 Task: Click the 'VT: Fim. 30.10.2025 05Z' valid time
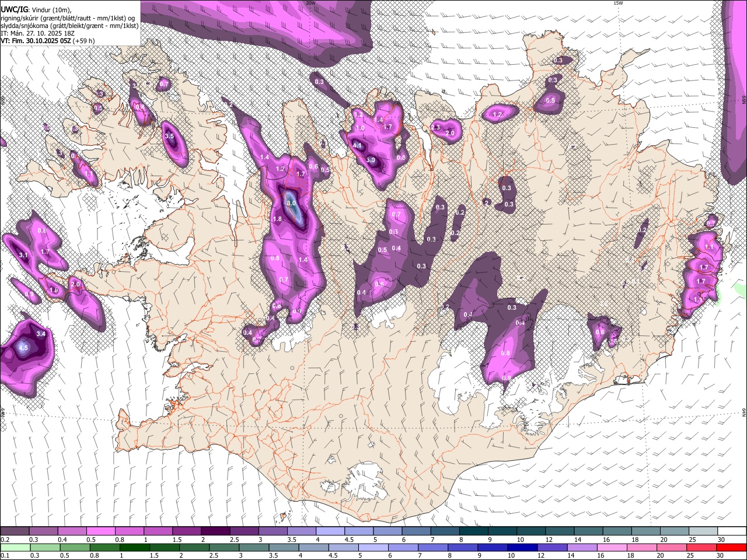point(36,41)
